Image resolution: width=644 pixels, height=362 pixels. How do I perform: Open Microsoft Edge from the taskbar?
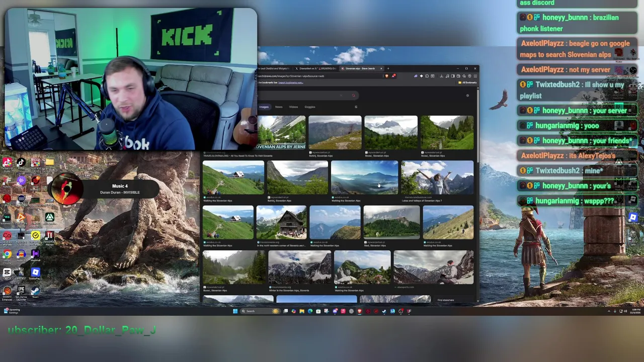(x=310, y=311)
